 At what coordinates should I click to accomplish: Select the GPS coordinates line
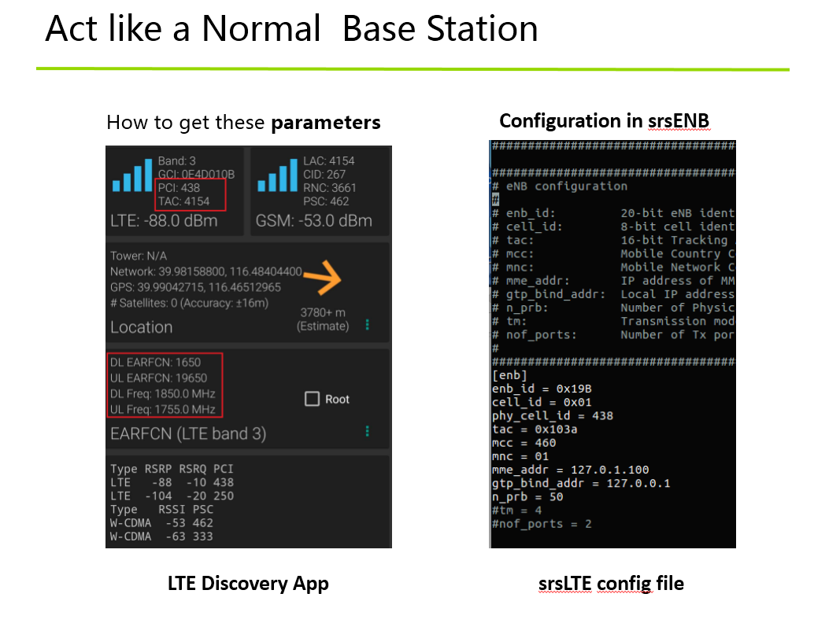coord(195,287)
